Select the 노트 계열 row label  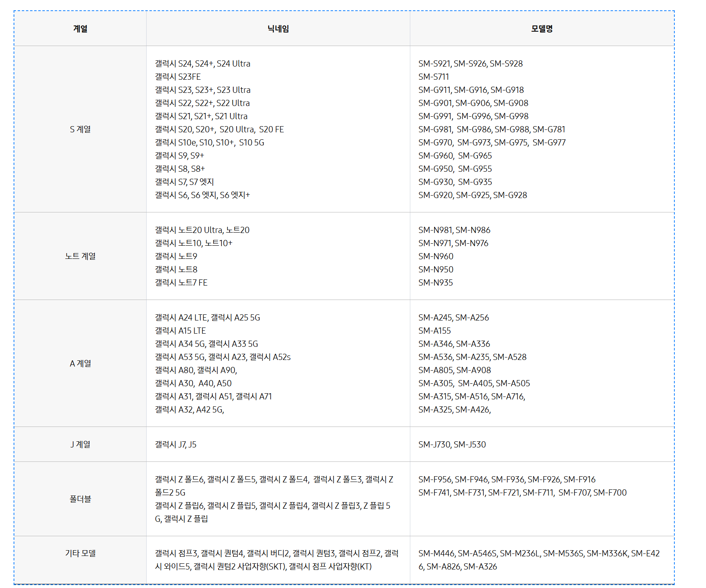coord(80,256)
